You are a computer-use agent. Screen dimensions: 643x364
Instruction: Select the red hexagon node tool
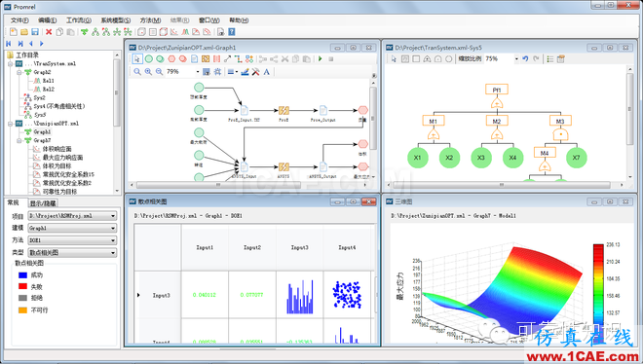pos(171,59)
